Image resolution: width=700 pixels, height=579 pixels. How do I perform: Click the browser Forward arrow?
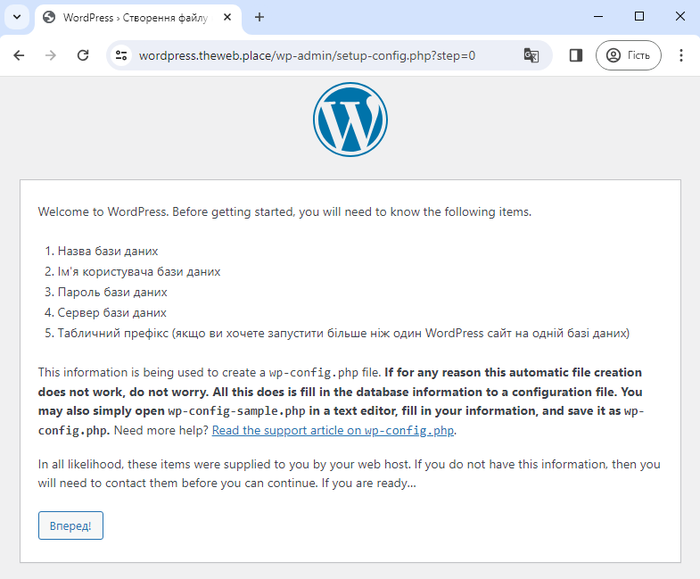50,55
